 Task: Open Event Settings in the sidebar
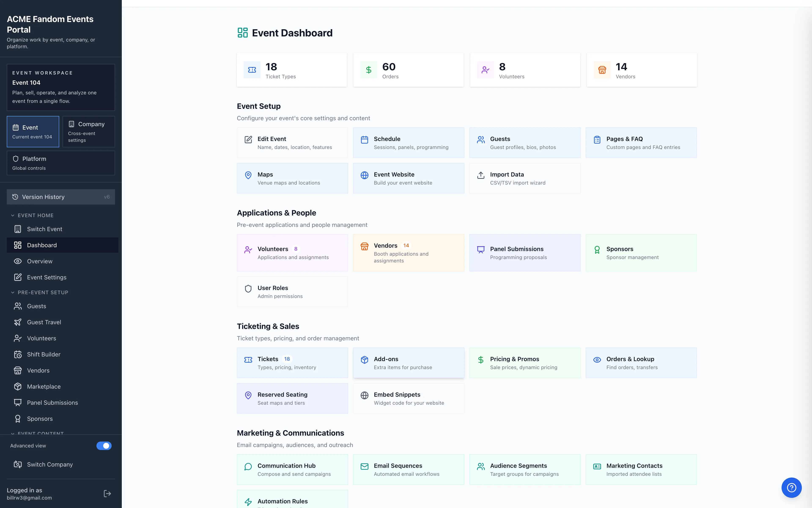pyautogui.click(x=62, y=277)
